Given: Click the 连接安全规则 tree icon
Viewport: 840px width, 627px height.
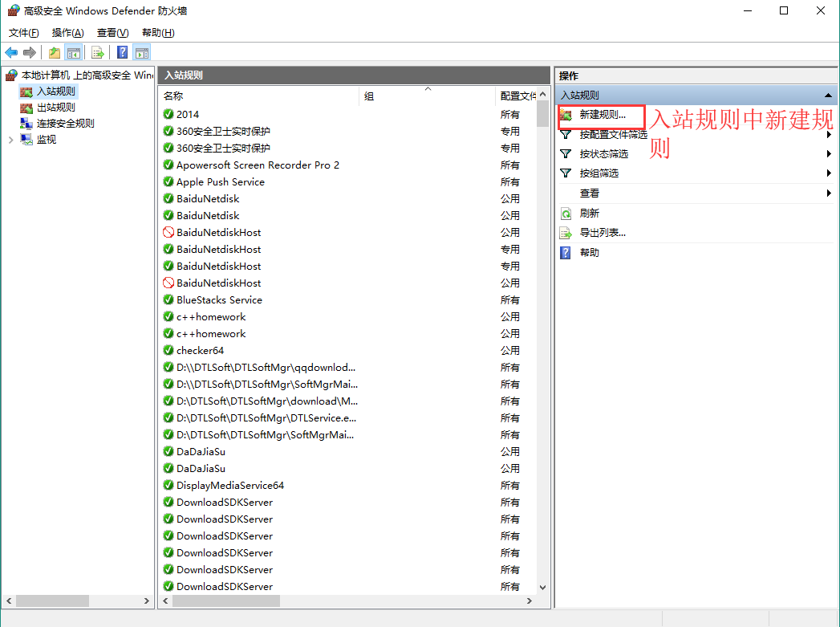Looking at the screenshot, I should tap(26, 124).
